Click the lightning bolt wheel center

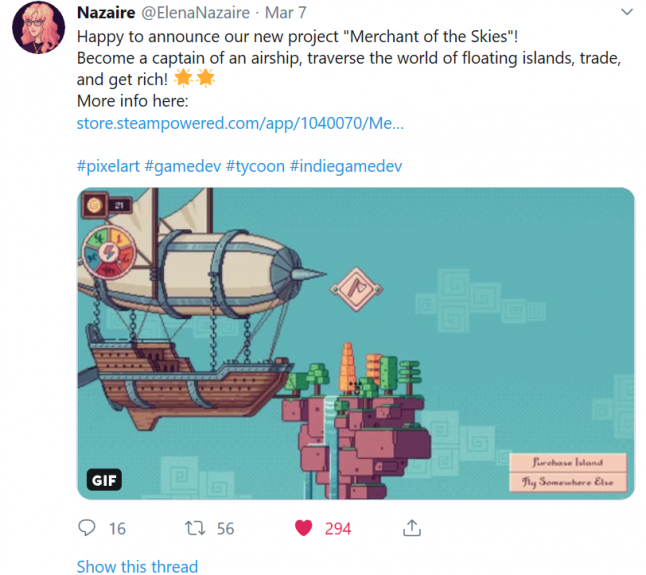point(108,252)
